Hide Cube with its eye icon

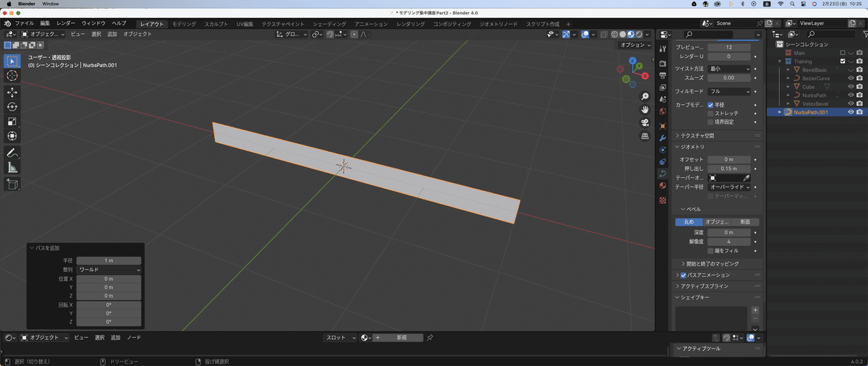point(851,87)
